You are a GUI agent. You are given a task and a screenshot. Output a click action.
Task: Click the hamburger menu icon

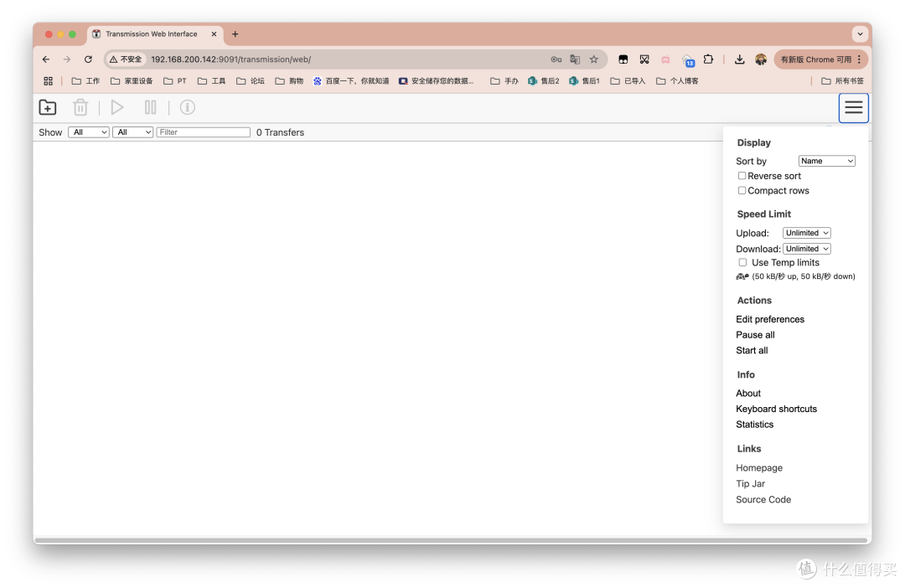[x=853, y=107]
